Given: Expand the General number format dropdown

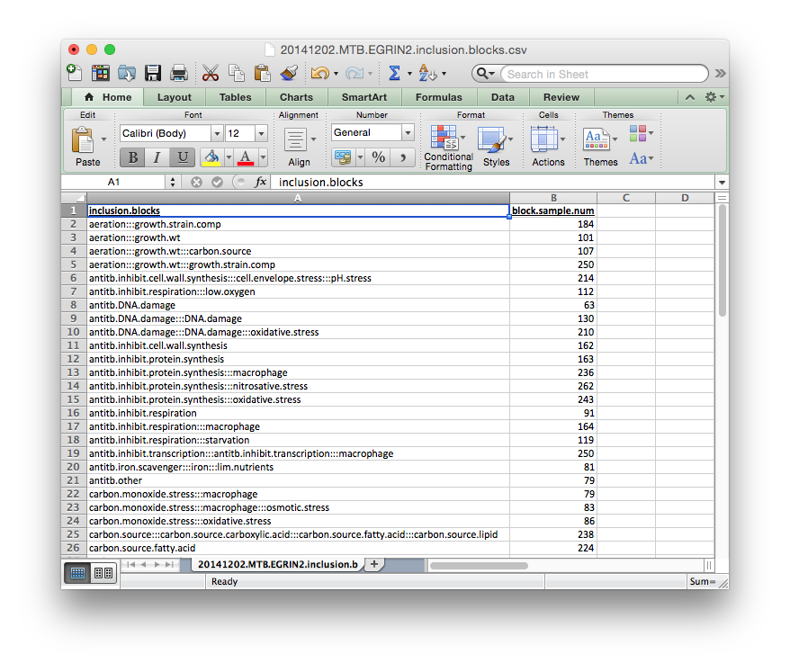Looking at the screenshot, I should pos(407,132).
